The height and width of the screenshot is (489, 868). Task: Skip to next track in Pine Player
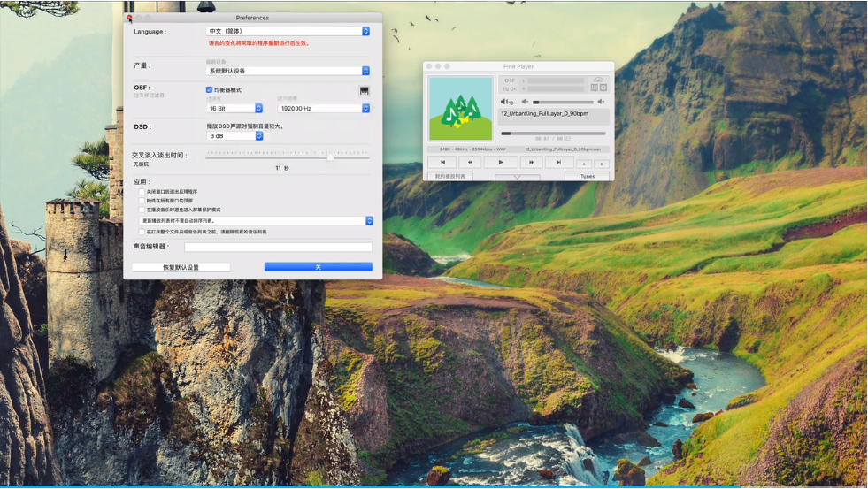558,162
